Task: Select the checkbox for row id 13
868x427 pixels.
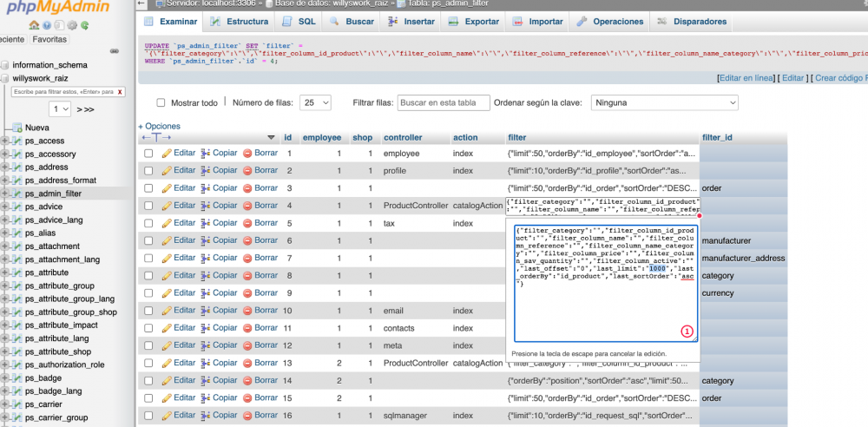Action: click(x=148, y=364)
